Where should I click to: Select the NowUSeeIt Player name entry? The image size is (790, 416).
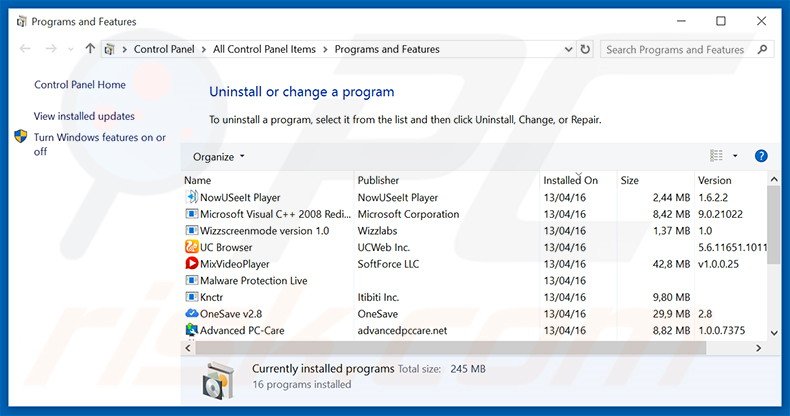click(240, 197)
